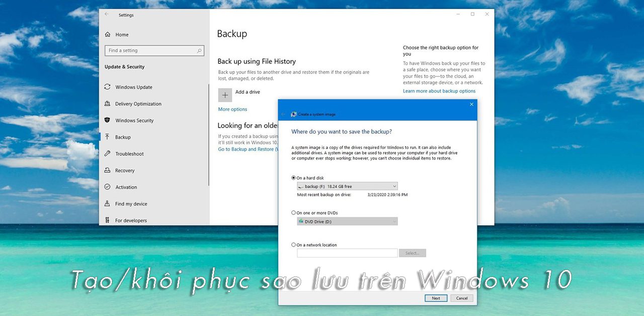The image size is (644, 316).
Task: Open For developers settings page
Action: pyautogui.click(x=131, y=220)
